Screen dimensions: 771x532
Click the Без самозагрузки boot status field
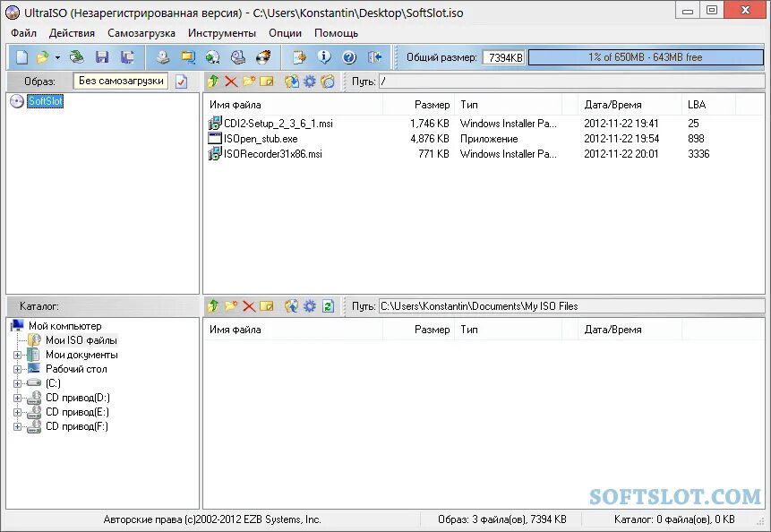121,81
